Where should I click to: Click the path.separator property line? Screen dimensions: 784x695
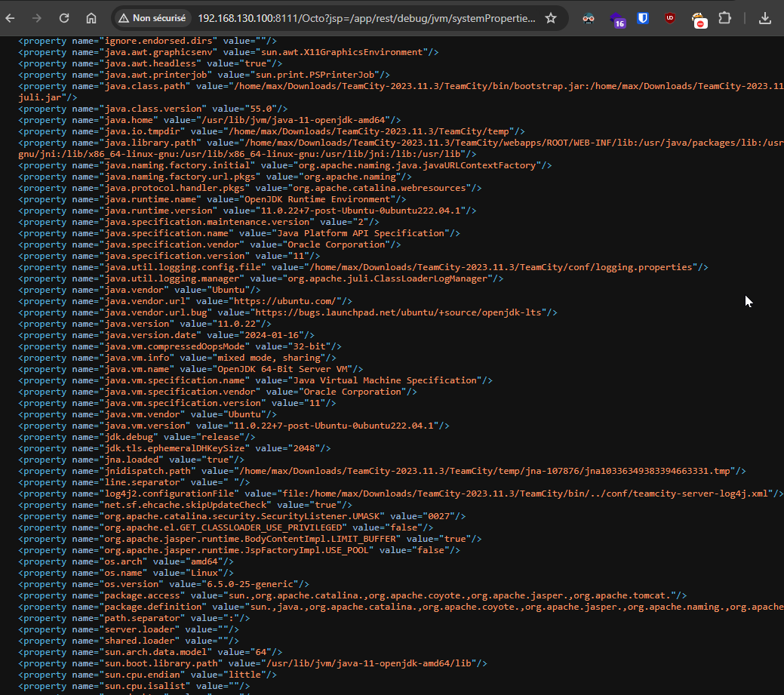pos(134,618)
